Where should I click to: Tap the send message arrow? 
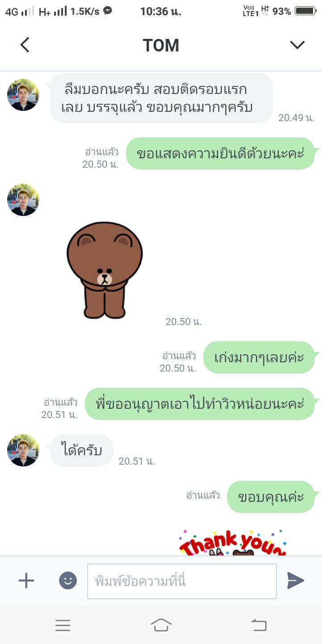coord(295,580)
